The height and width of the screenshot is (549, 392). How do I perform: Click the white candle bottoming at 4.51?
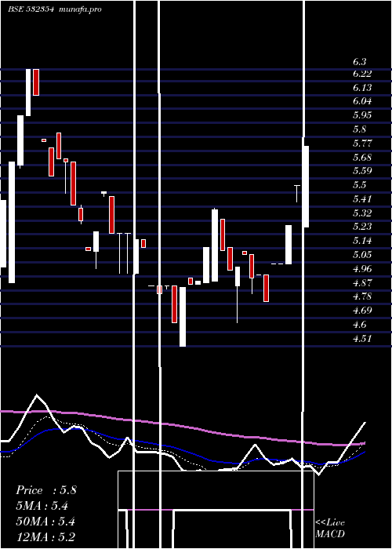183,317
